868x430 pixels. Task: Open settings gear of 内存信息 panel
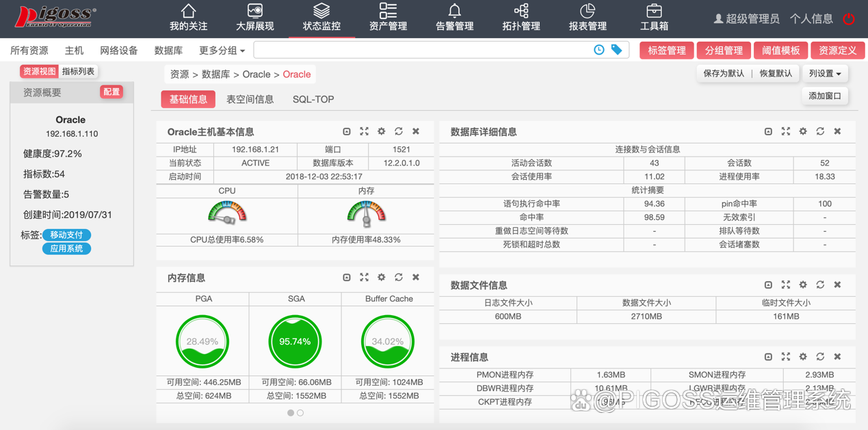click(381, 278)
